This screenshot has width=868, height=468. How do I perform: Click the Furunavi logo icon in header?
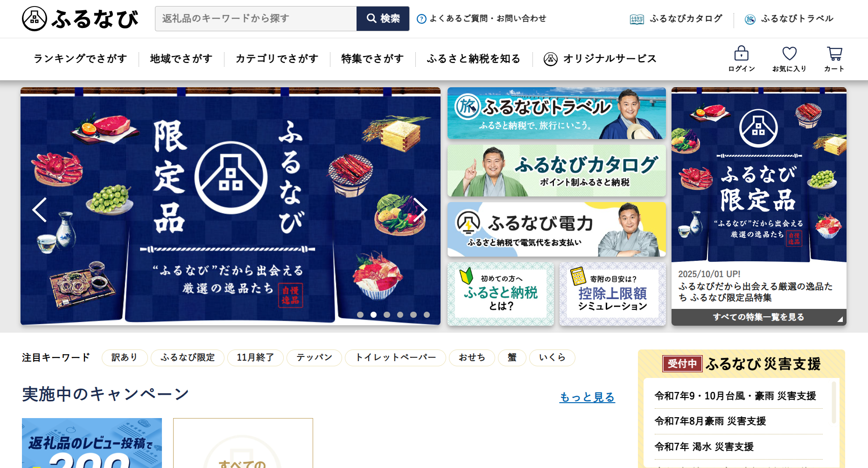coord(34,19)
